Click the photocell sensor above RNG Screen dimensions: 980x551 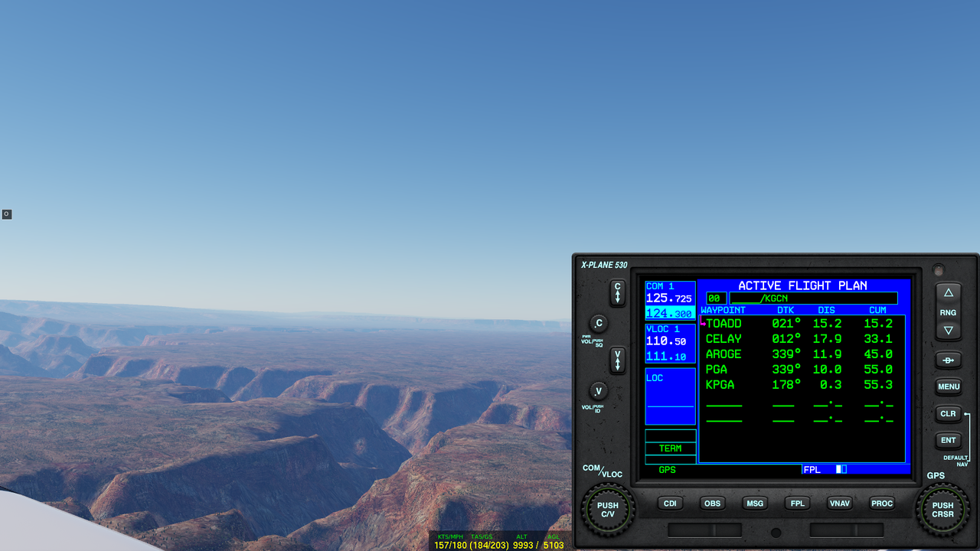click(x=939, y=270)
